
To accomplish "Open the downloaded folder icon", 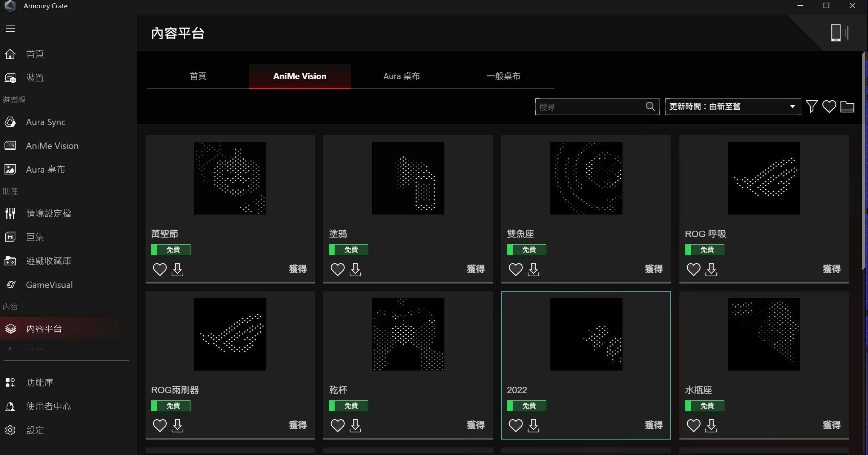I will [x=847, y=107].
